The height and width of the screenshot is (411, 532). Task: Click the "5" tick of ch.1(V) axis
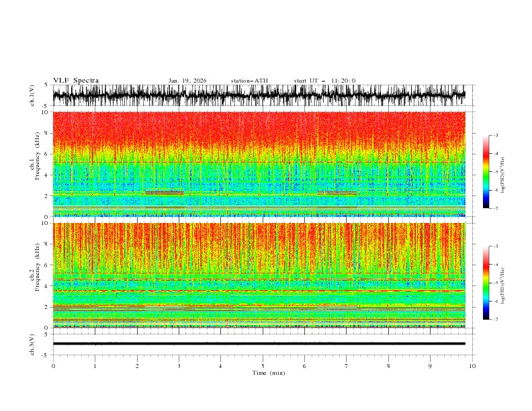[x=46, y=85]
